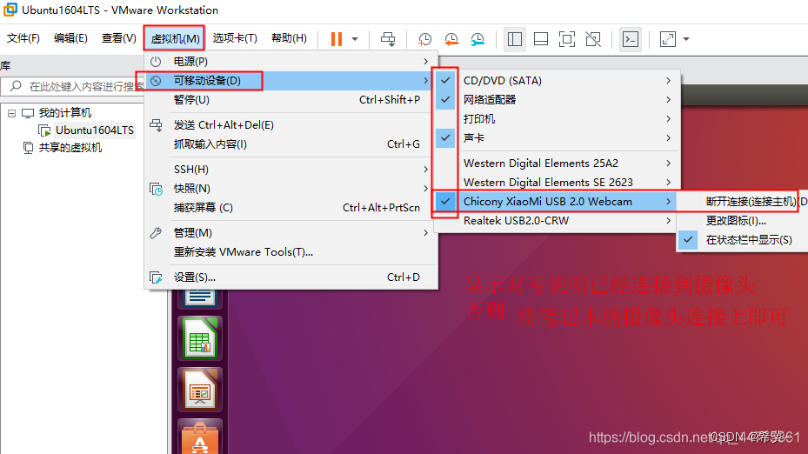
Task: Open the dropdown arrow next to pause
Action: (355, 39)
